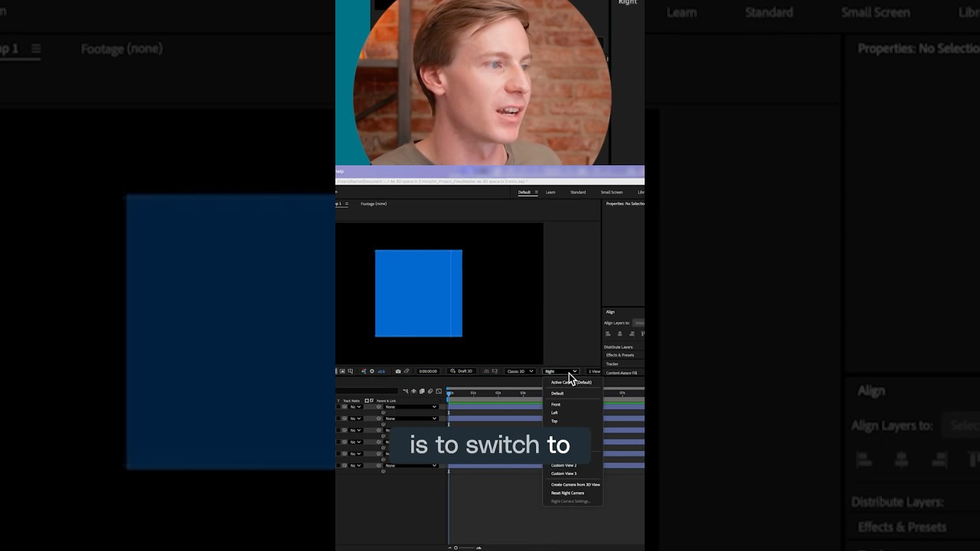Toggle the Draft 3D button
Image resolution: width=980 pixels, height=551 pixels.
click(461, 371)
